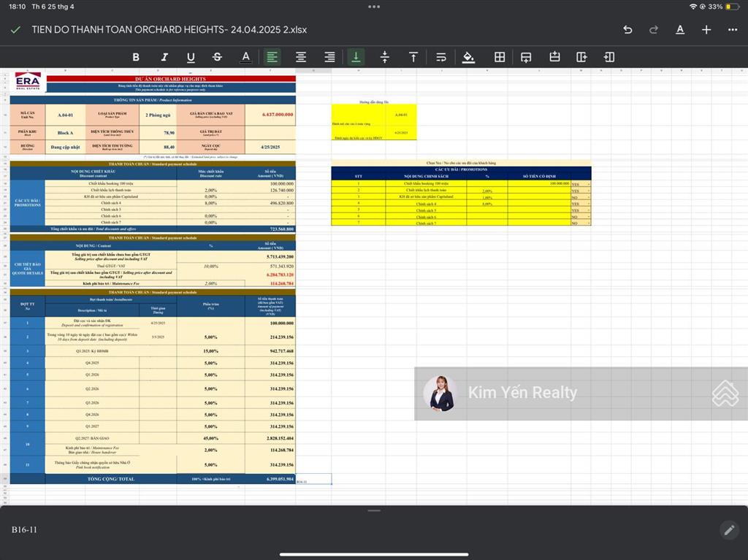
Task: Tap the drag handle above the formula bar
Action: point(374,511)
